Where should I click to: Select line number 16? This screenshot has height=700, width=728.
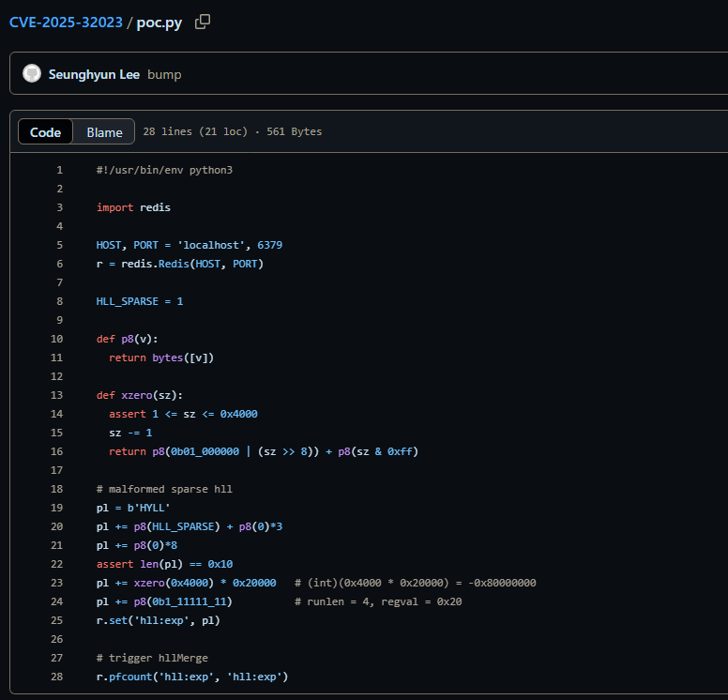[x=56, y=451]
